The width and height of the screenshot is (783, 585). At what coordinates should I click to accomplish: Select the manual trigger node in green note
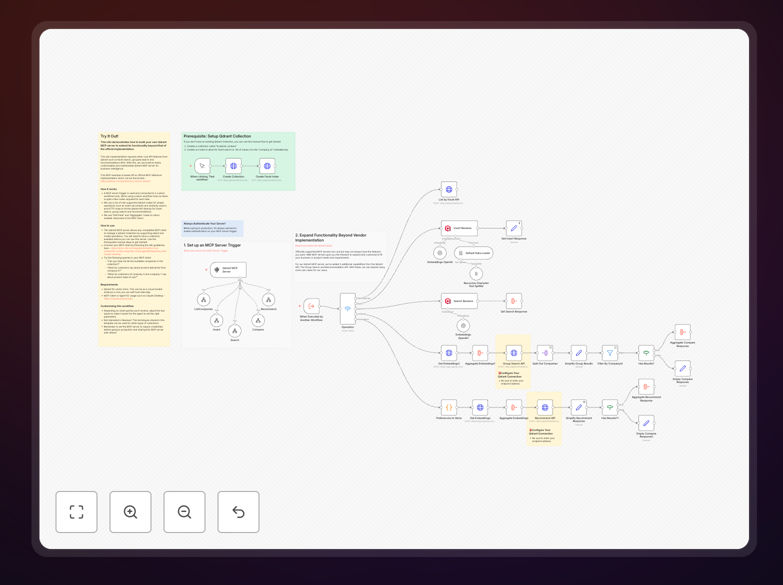pos(202,166)
